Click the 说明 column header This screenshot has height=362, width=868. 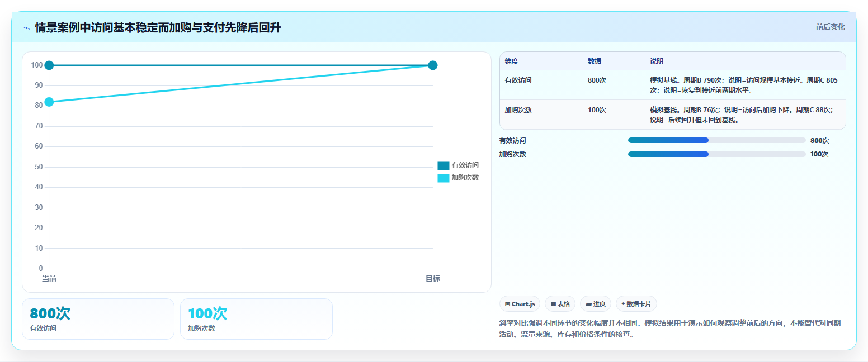657,61
